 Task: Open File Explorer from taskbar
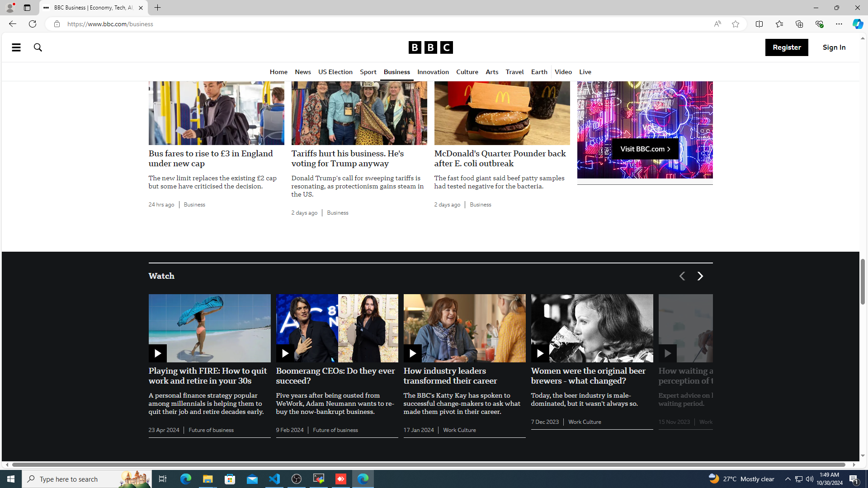[208, 479]
